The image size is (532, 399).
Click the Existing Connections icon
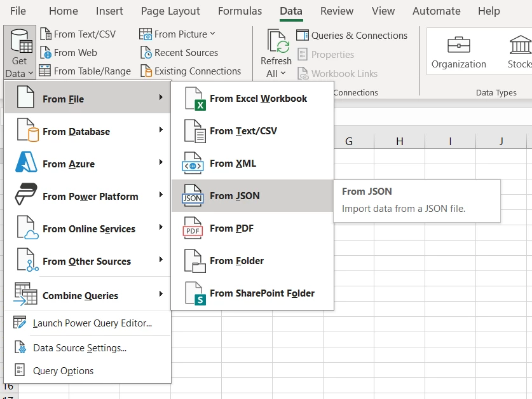146,71
